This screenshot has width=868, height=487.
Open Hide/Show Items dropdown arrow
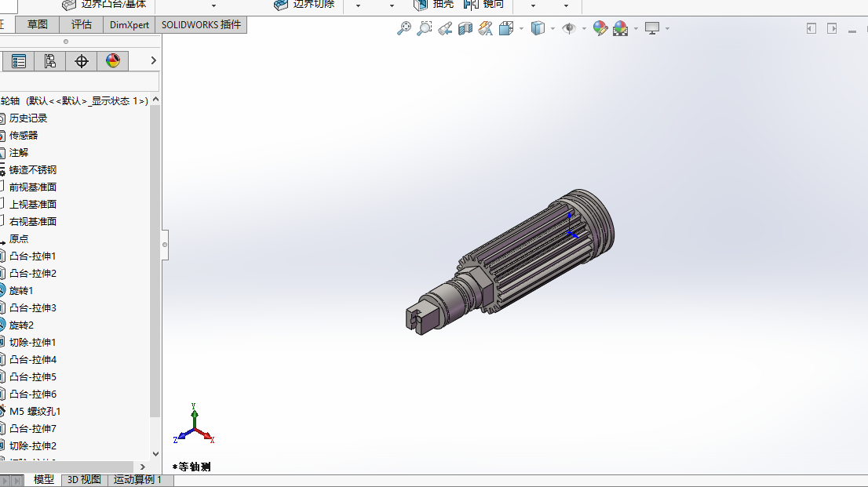[x=584, y=29]
